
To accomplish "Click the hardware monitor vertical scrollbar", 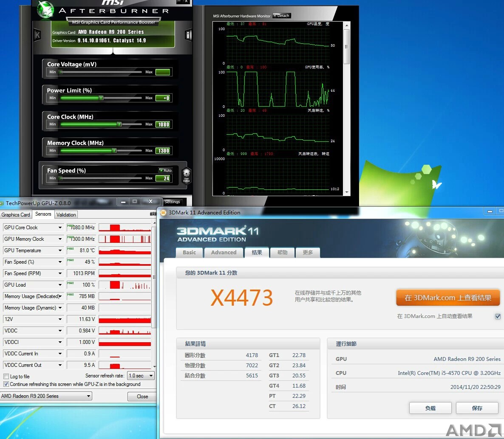I will coord(346,109).
